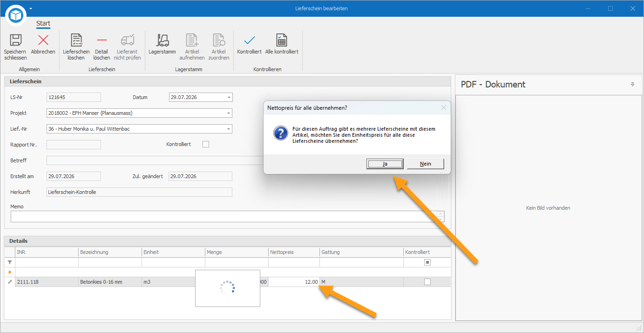Click the Kontrolliert checkmark icon
644x333 pixels.
coord(249,40)
